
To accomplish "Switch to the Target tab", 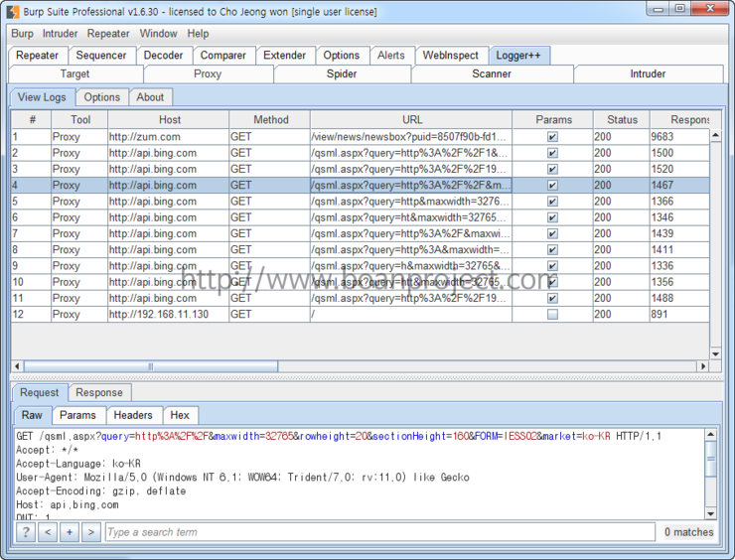I will (x=75, y=74).
